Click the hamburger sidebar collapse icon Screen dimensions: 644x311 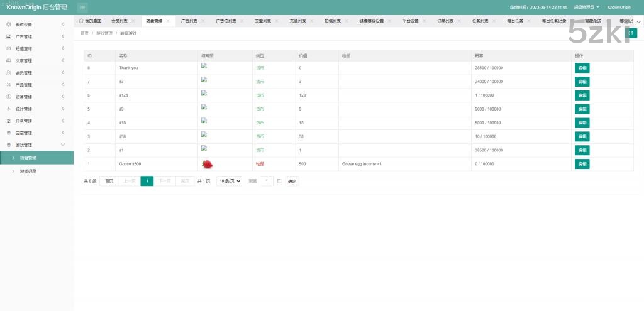83,7
